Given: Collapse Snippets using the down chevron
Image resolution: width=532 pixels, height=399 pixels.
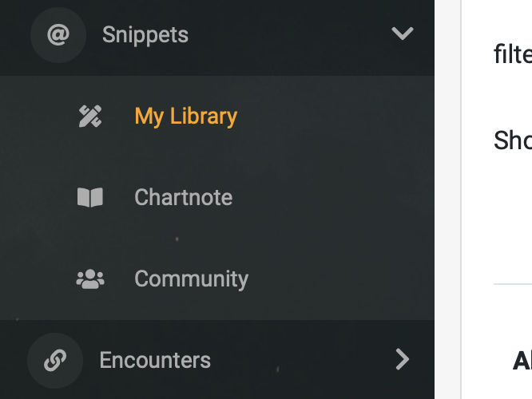Looking at the screenshot, I should (x=403, y=34).
